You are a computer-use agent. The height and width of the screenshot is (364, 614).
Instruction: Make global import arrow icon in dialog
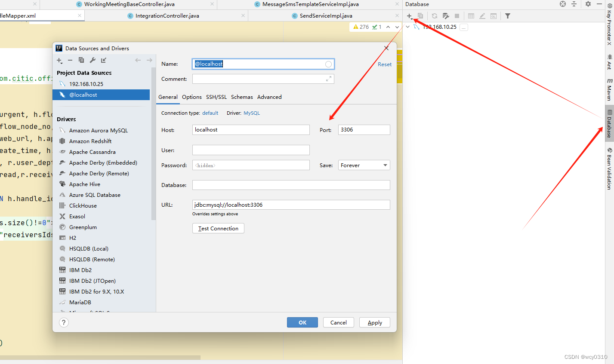coord(104,60)
